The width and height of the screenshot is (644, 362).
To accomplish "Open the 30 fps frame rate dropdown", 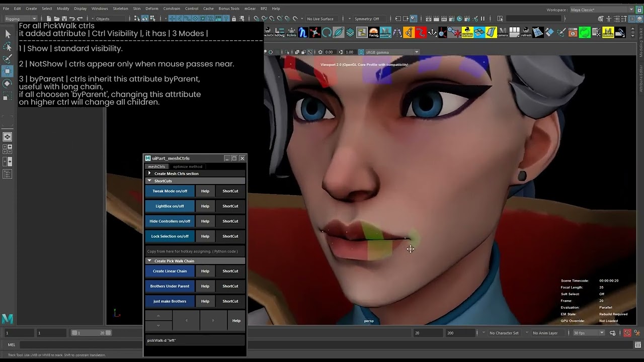I will click(588, 333).
